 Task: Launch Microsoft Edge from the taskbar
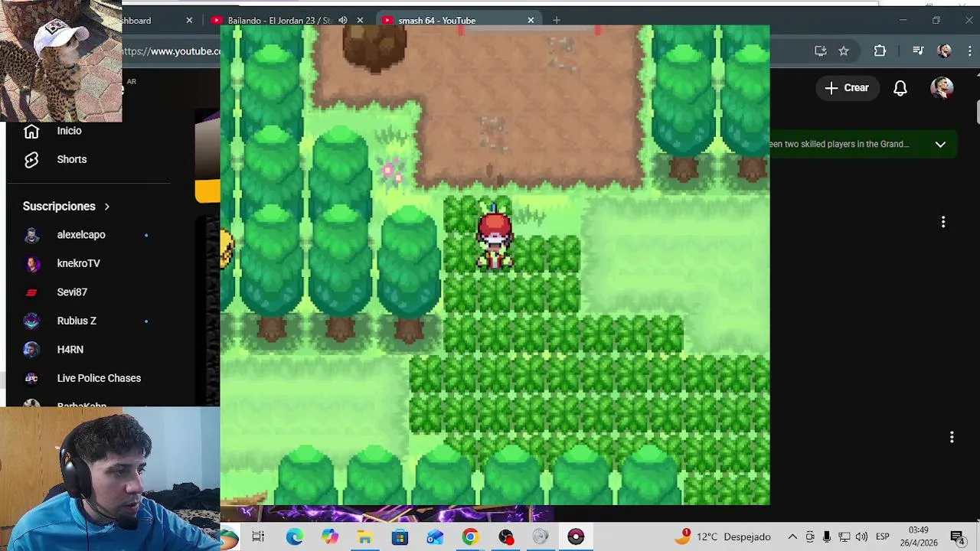click(295, 537)
